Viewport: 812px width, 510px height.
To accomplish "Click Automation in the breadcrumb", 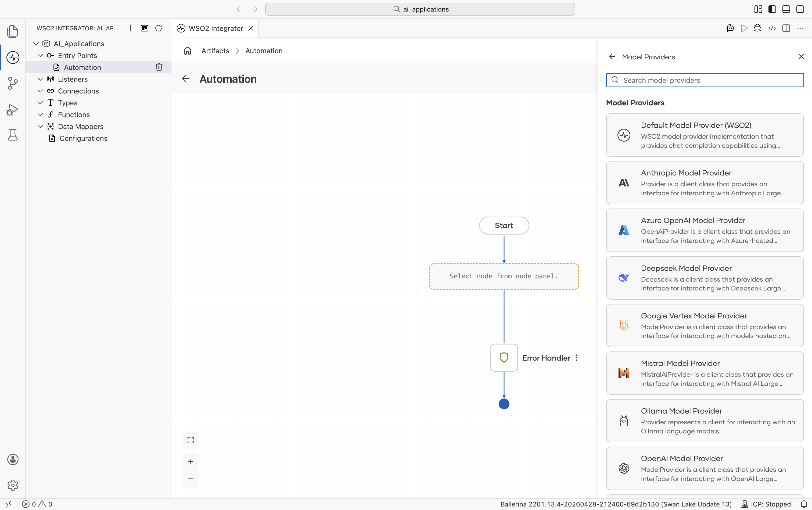I will pyautogui.click(x=264, y=51).
